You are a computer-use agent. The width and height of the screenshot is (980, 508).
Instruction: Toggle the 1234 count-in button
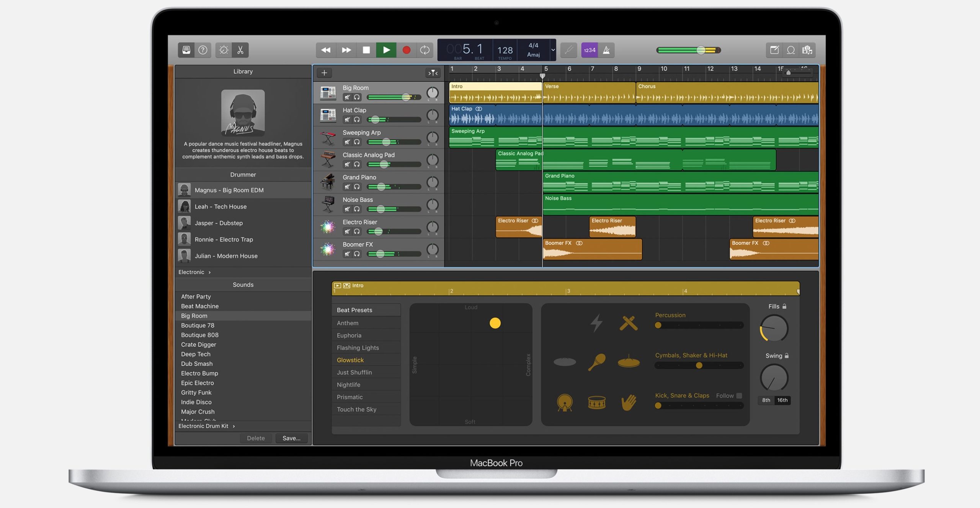[x=590, y=50]
